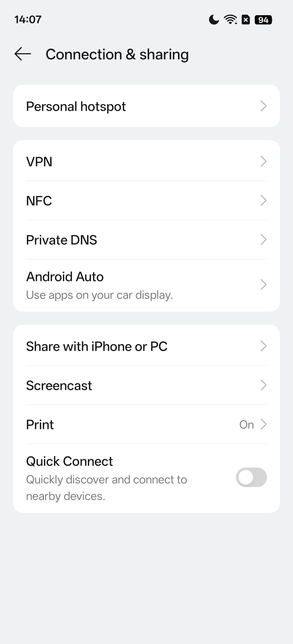Image resolution: width=293 pixels, height=644 pixels.
Task: Open the Print settings row
Action: click(x=40, y=425)
